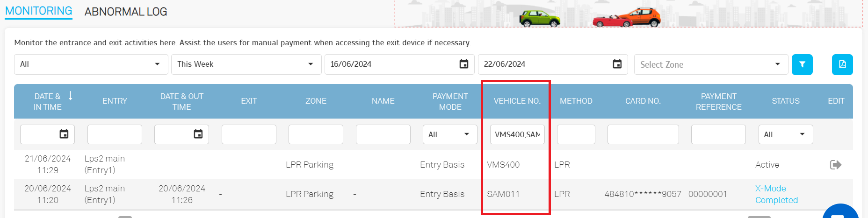Viewport: 868px width, 218px height.
Task: Click calendar icon in Date & In Time filter
Action: (x=64, y=134)
